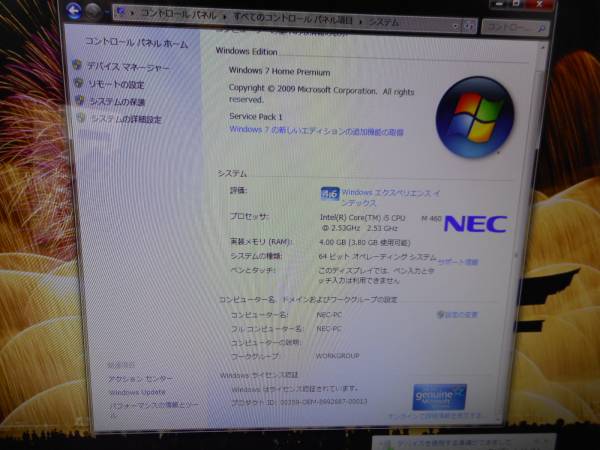Click the Forward navigation arrow button
The height and width of the screenshot is (450, 600).
pyautogui.click(x=93, y=11)
